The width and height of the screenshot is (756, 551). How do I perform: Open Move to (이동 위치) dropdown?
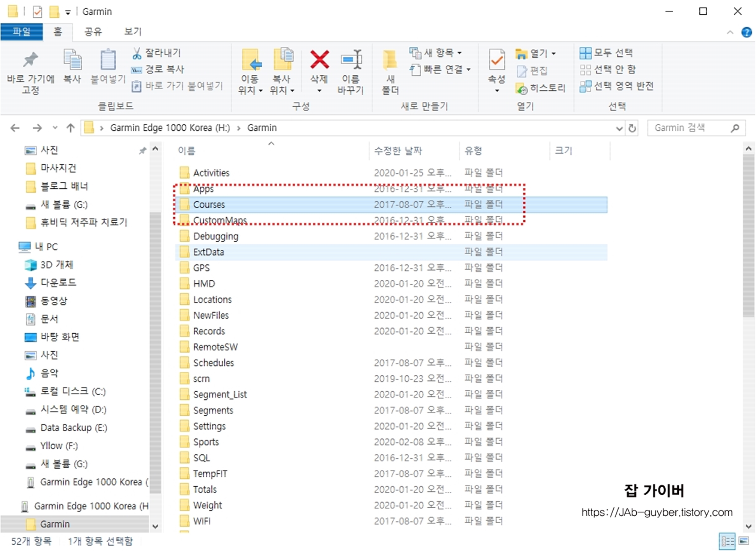click(x=251, y=71)
